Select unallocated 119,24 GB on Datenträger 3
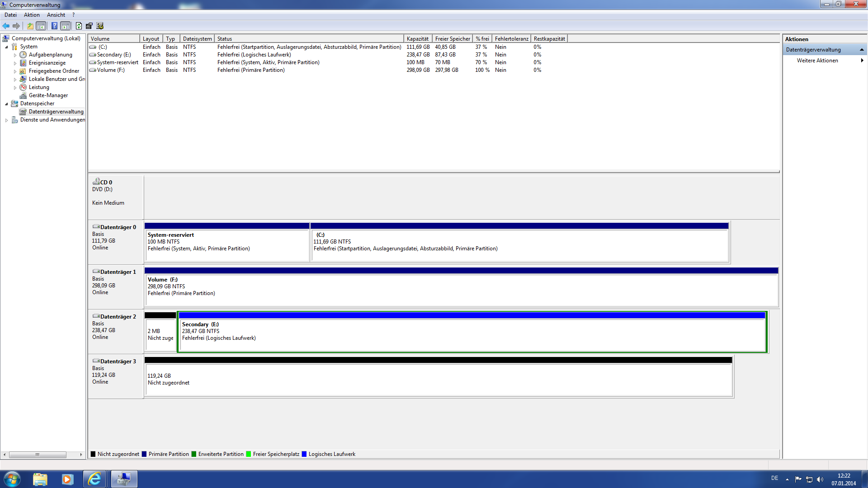Viewport: 868px width, 488px height. pos(438,380)
